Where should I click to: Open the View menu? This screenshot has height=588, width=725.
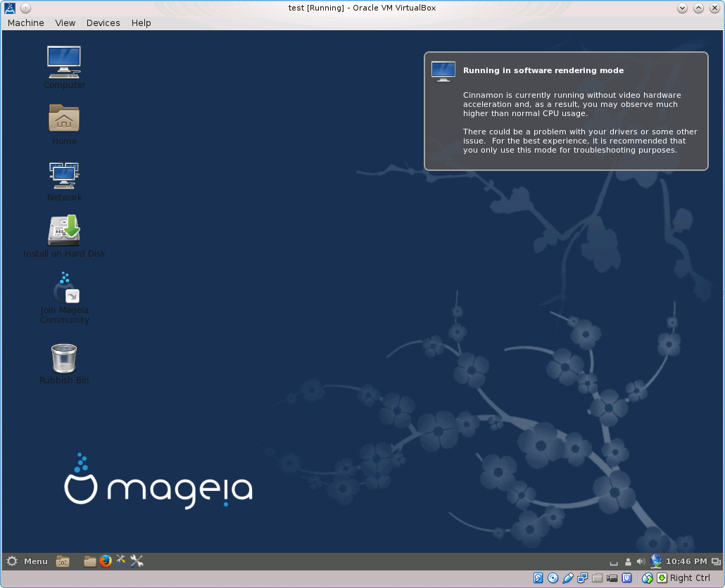(65, 23)
